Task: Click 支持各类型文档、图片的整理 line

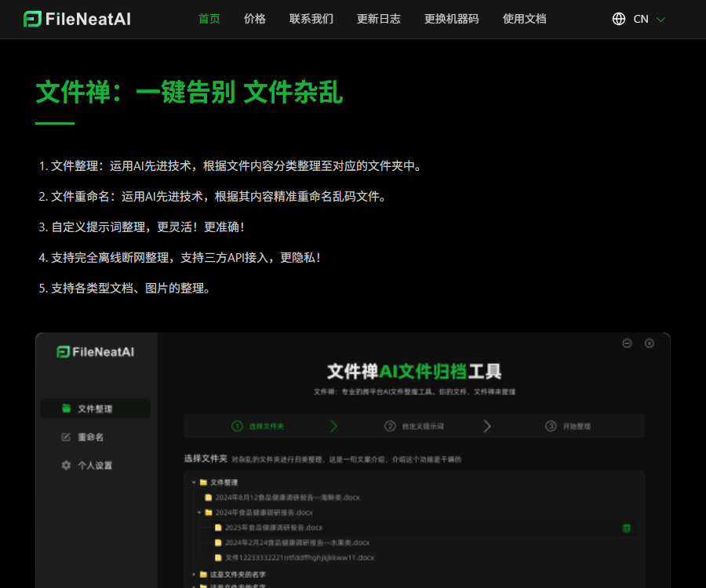Action: (x=125, y=289)
